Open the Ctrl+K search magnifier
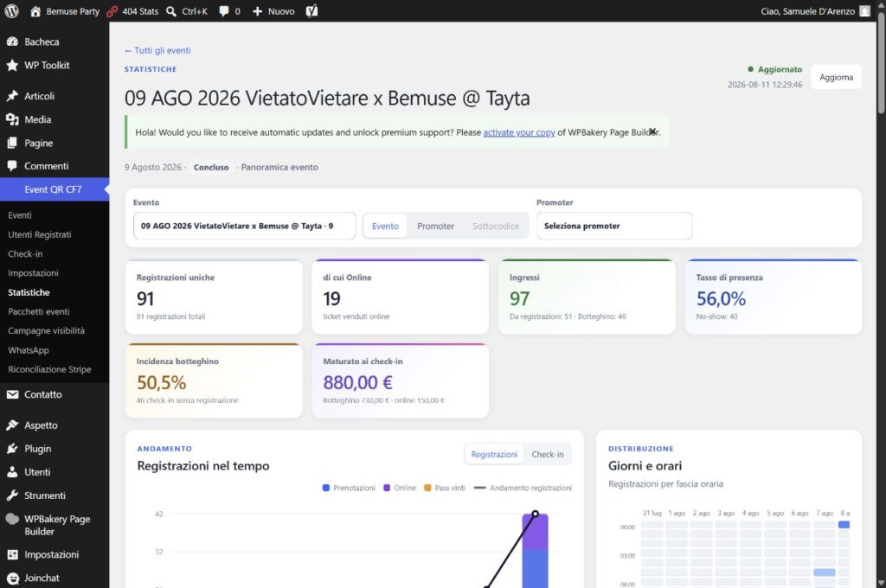This screenshot has width=886, height=588. coord(171,11)
